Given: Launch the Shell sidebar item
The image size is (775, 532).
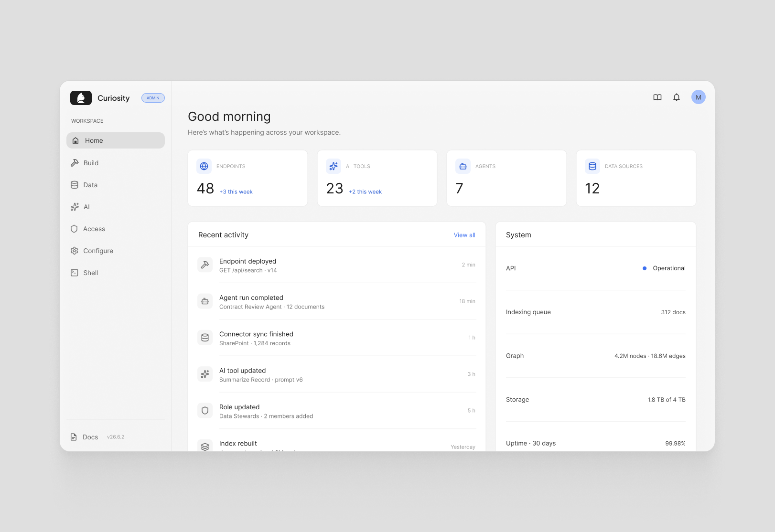Looking at the screenshot, I should tap(116, 273).
